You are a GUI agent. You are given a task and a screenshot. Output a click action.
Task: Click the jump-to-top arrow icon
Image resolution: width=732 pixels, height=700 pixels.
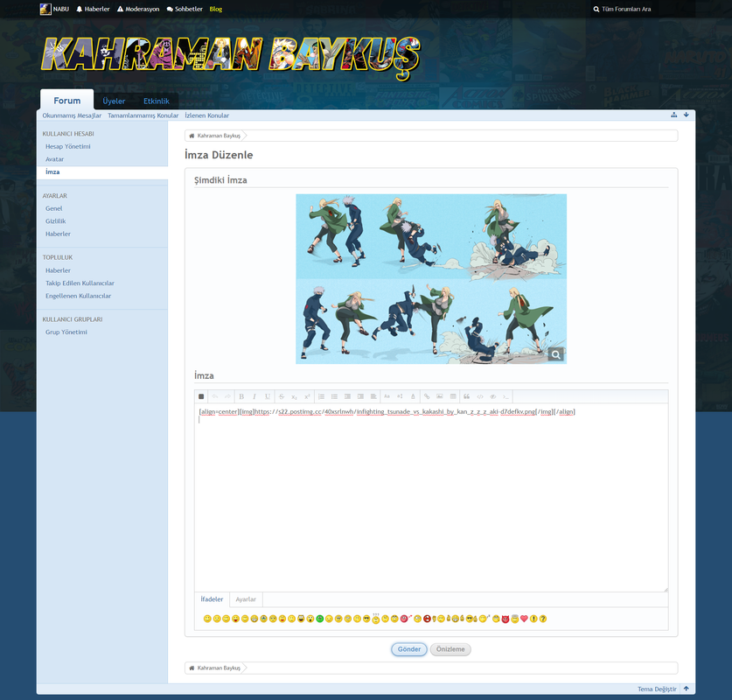[687, 689]
